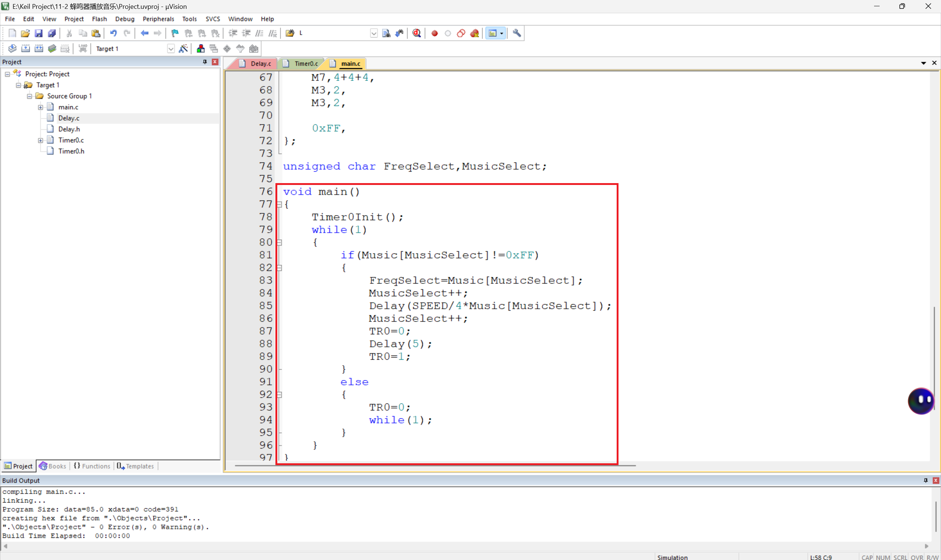This screenshot has height=560, width=941.
Task: Open the Functions panel tab
Action: [92, 466]
